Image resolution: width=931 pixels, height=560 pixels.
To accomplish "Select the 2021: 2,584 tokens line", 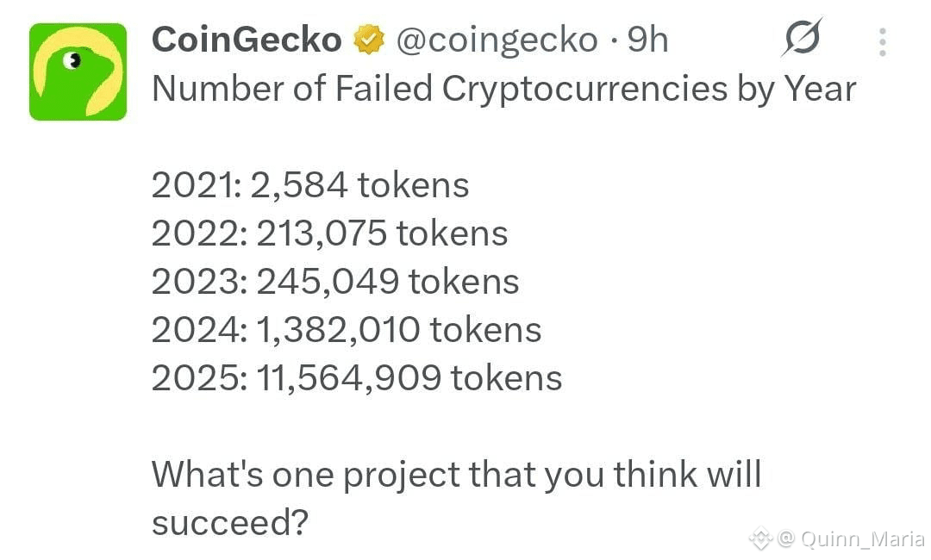I will (x=310, y=185).
